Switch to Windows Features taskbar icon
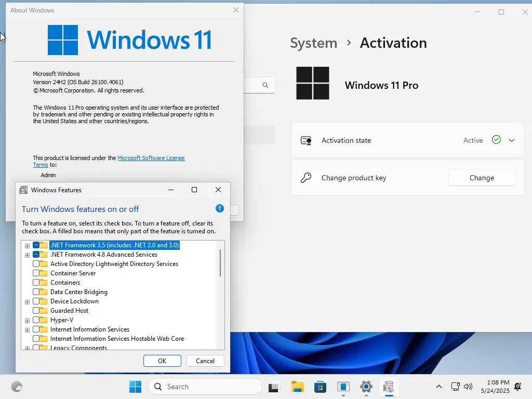The height and width of the screenshot is (399, 532). pyautogui.click(x=389, y=387)
